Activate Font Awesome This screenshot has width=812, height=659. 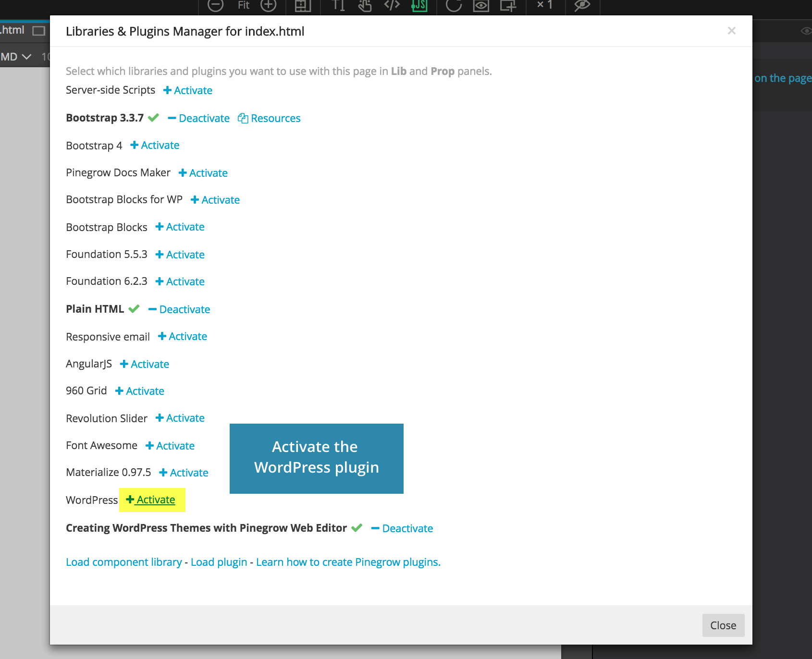(170, 446)
